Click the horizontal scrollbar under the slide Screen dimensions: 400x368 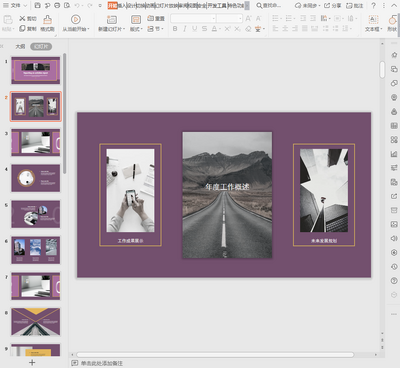(215, 355)
